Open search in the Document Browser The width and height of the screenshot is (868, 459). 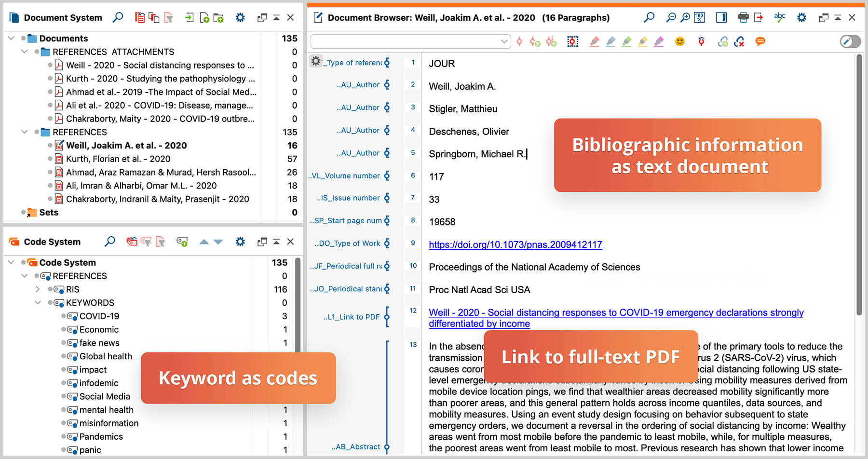[x=649, y=17]
